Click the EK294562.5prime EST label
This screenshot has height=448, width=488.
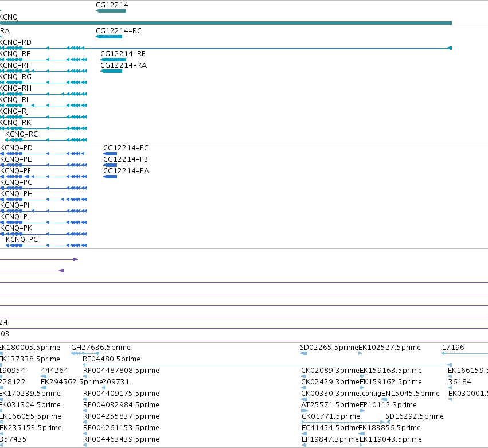tap(72, 382)
